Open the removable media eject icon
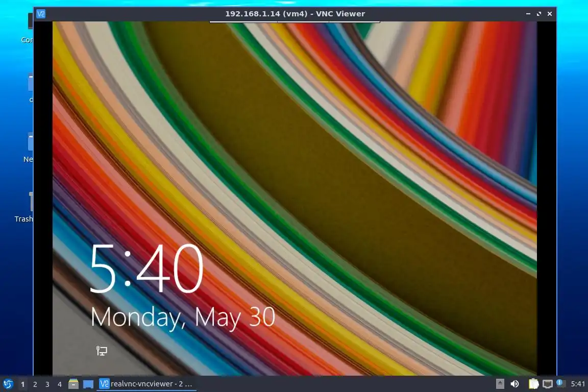Viewport: 588px width, 392px height. point(500,384)
